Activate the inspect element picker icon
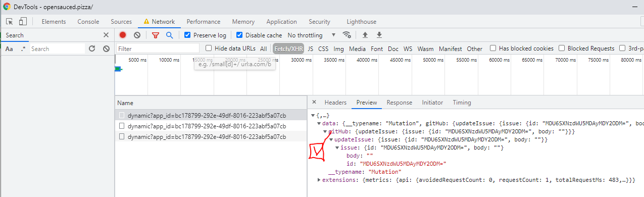The image size is (644, 197). point(10,22)
